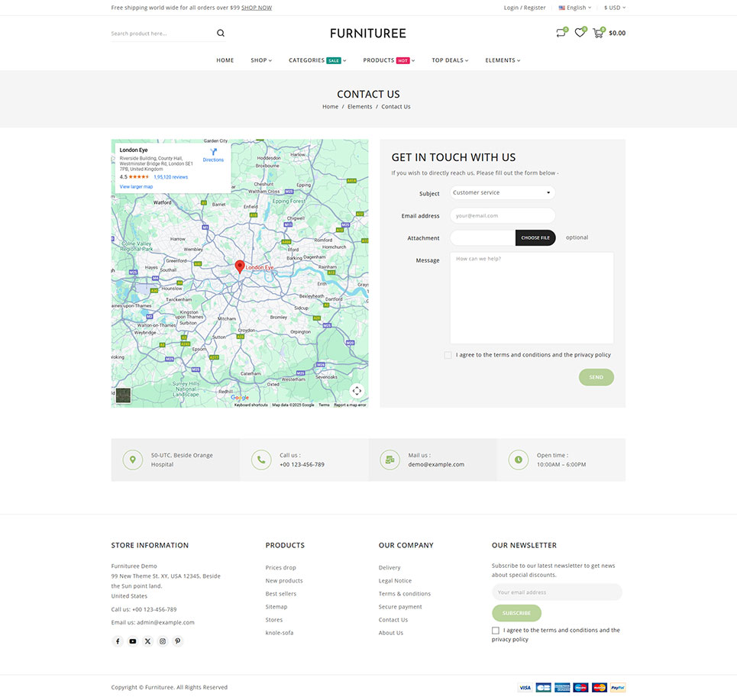Click the Maestro payment icon
The width and height of the screenshot is (737, 700).
click(x=580, y=688)
